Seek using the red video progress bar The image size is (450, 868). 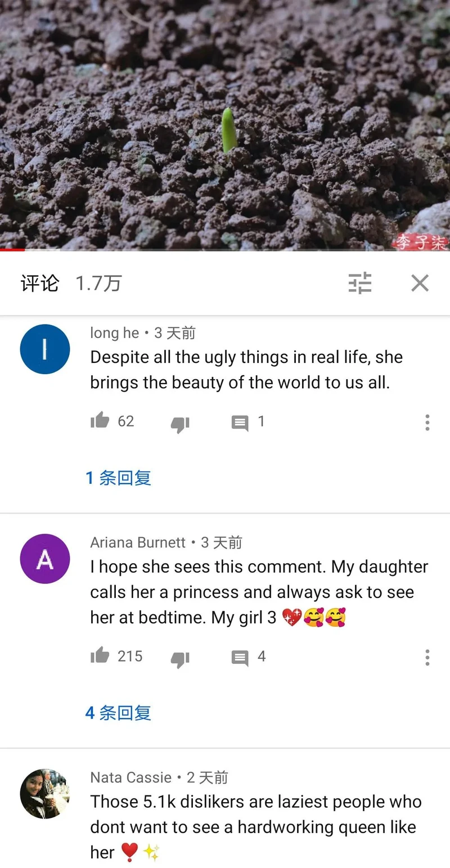pyautogui.click(x=225, y=250)
